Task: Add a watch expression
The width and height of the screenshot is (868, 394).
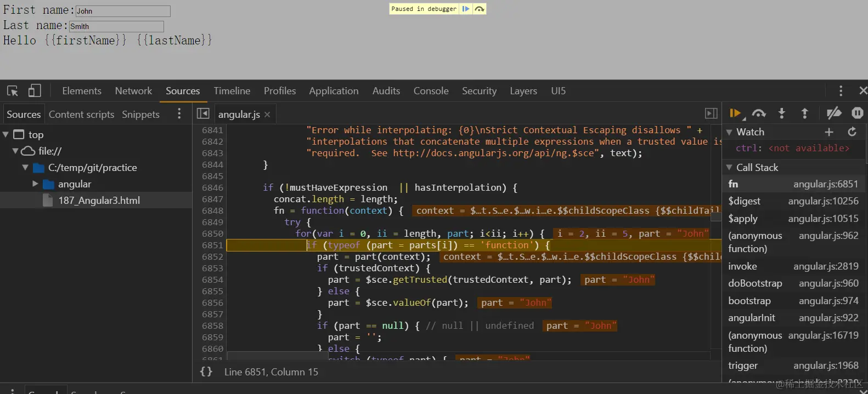Action: pyautogui.click(x=829, y=132)
